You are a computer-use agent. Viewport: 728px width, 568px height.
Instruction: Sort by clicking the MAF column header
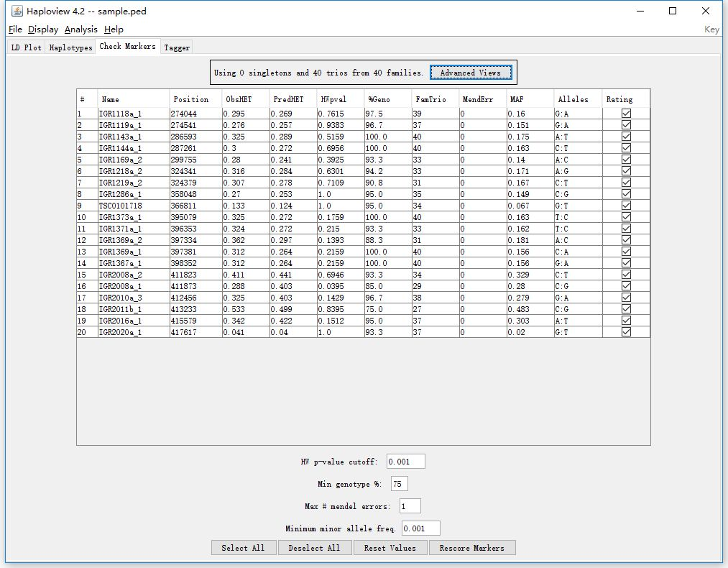[x=529, y=99]
